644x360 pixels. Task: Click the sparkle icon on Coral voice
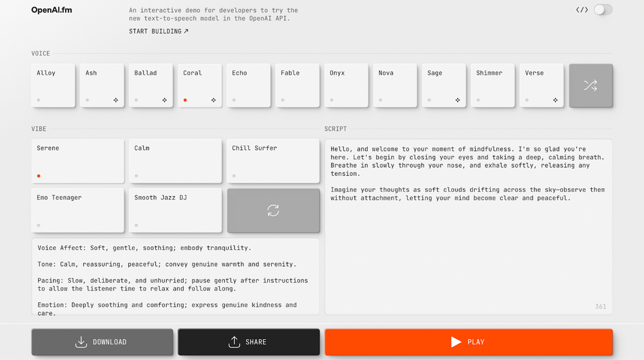[x=214, y=100]
